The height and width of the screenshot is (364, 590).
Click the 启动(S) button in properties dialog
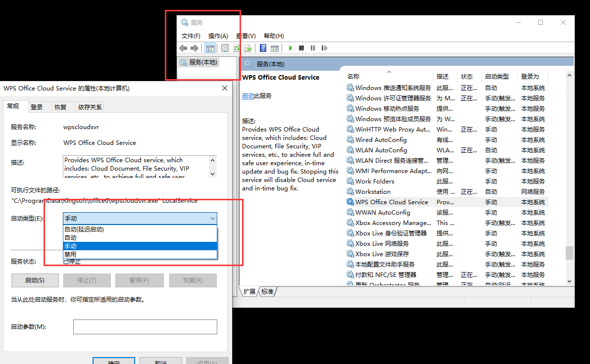coord(35,280)
